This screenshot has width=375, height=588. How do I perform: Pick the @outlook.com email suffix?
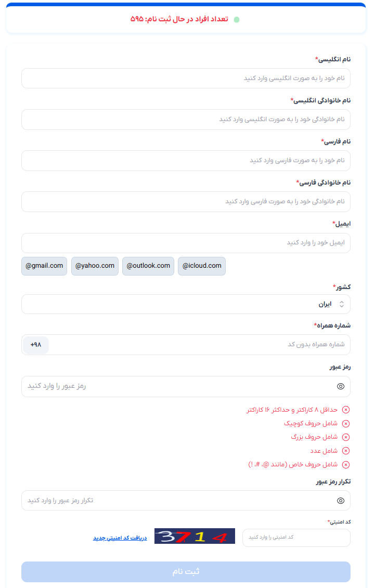pos(148,266)
